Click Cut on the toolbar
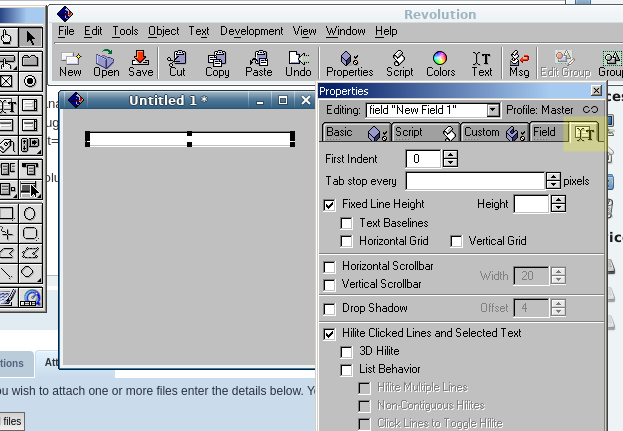Image resolution: width=623 pixels, height=431 pixels. pyautogui.click(x=177, y=64)
